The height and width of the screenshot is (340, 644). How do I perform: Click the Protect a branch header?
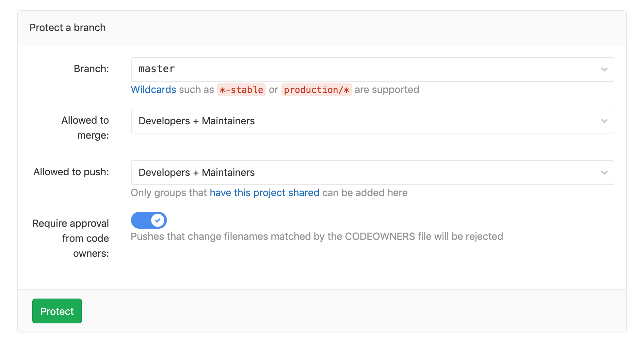pos(67,27)
